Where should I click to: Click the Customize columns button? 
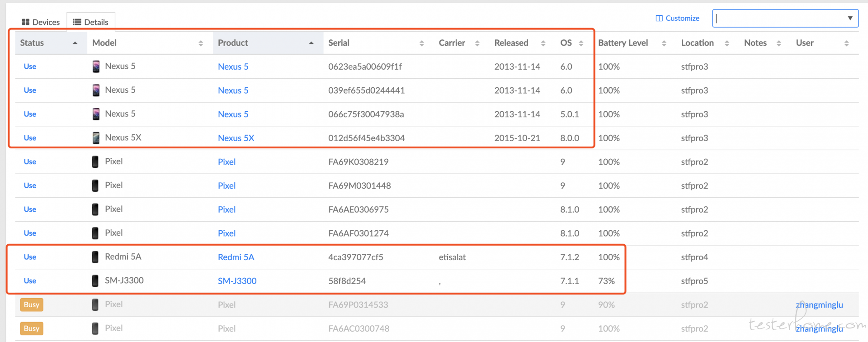pos(677,18)
